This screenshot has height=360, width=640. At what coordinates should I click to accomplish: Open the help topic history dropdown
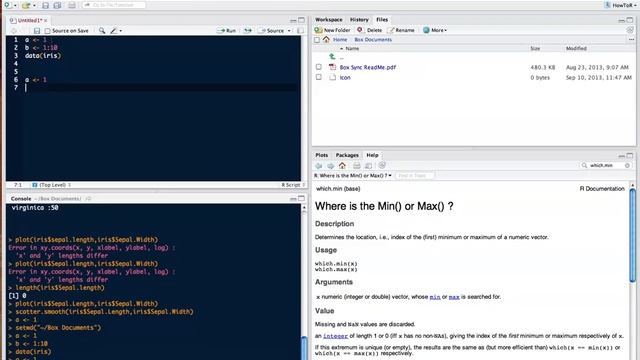[x=353, y=176]
